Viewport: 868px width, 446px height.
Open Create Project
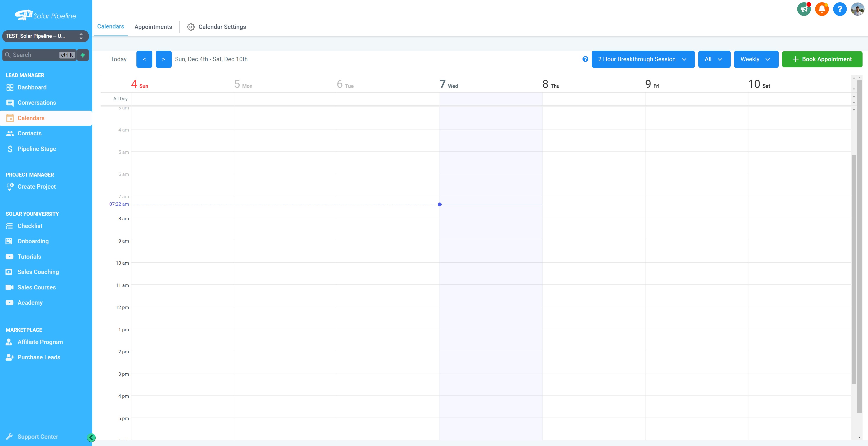coord(36,187)
